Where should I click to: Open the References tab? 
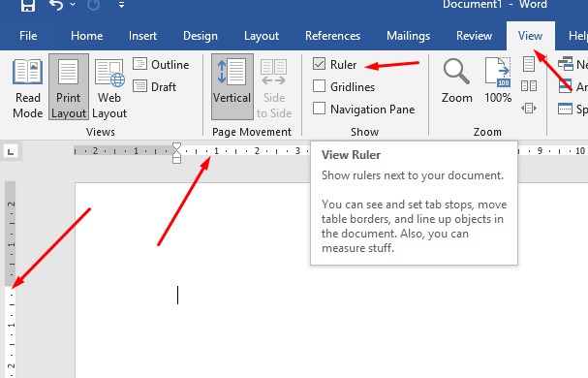pos(332,36)
